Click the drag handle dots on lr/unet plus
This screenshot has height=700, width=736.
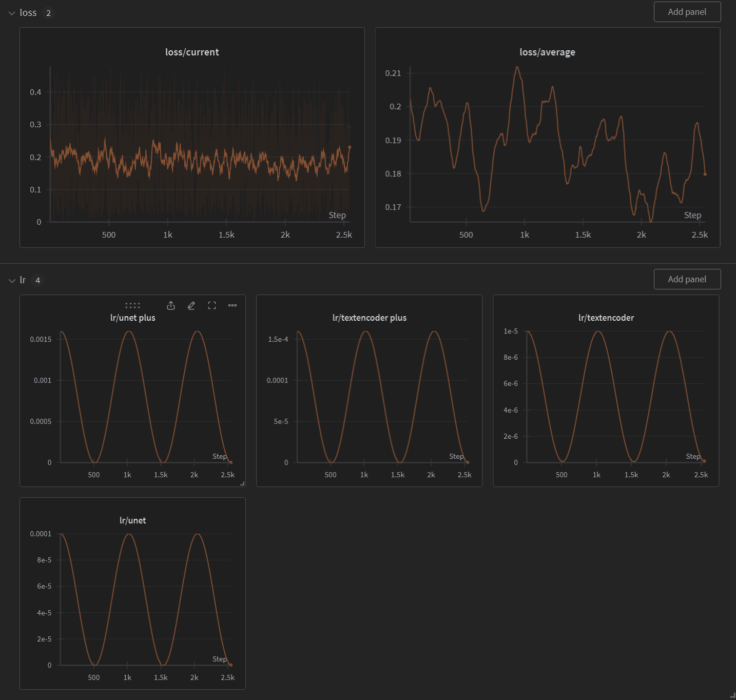(x=132, y=305)
